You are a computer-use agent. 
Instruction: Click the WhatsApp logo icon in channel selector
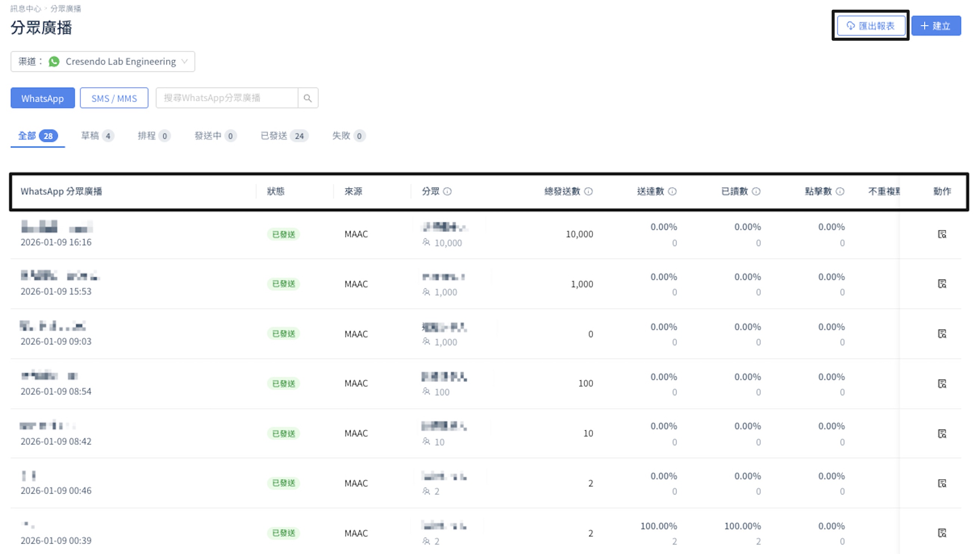tap(54, 61)
